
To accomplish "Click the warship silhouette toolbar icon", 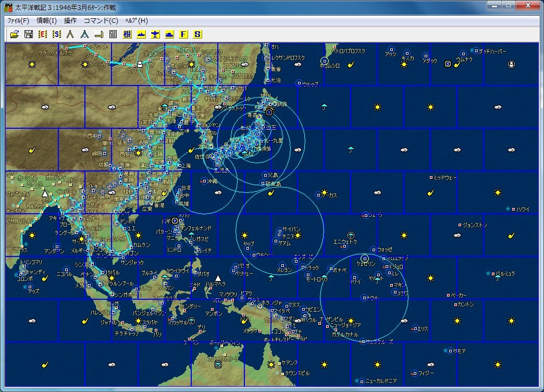I will point(141,34).
